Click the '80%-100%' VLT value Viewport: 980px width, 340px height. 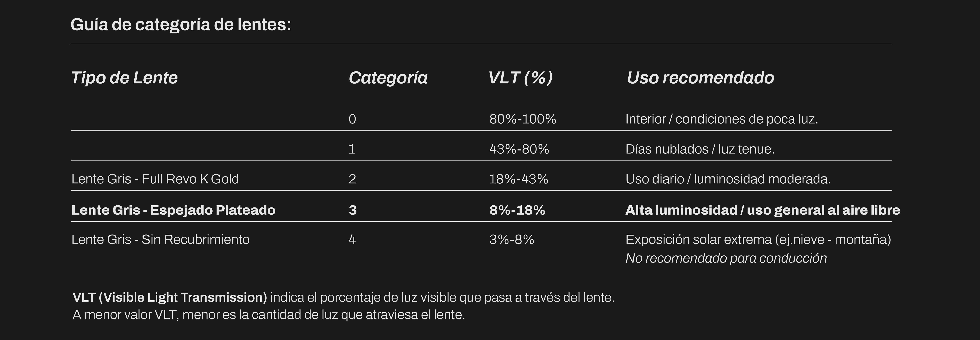pyautogui.click(x=523, y=119)
